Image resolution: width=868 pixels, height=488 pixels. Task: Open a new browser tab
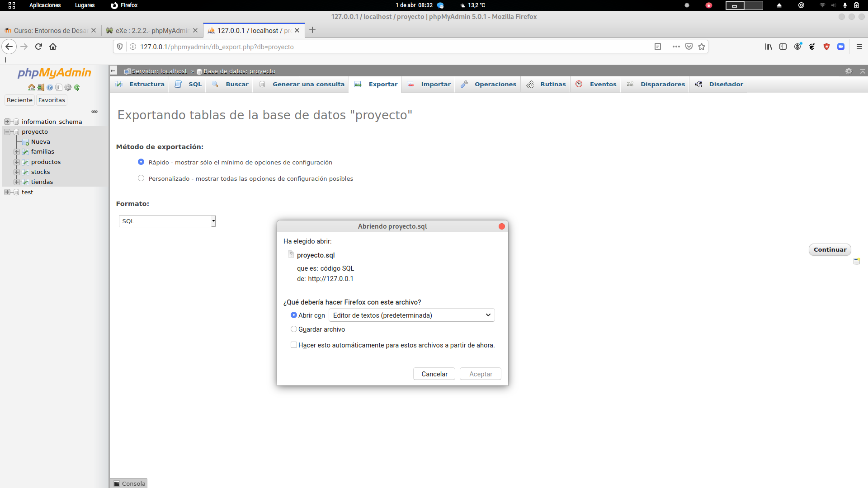312,30
